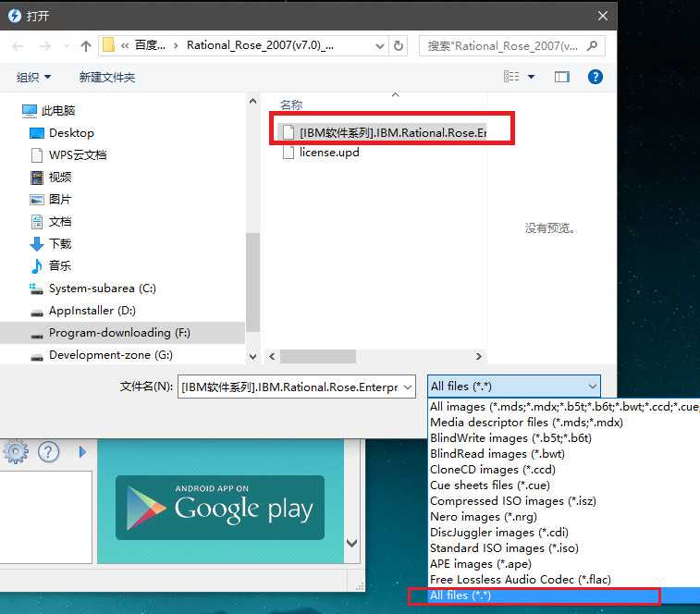700x614 pixels.
Task: Close the 打开 dialog
Action: [x=602, y=16]
